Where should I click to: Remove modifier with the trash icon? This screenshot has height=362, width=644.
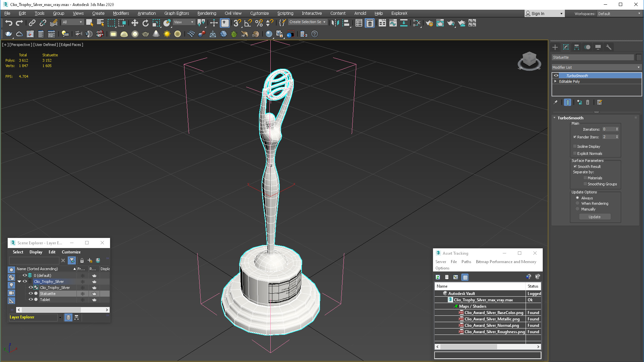pyautogui.click(x=587, y=102)
